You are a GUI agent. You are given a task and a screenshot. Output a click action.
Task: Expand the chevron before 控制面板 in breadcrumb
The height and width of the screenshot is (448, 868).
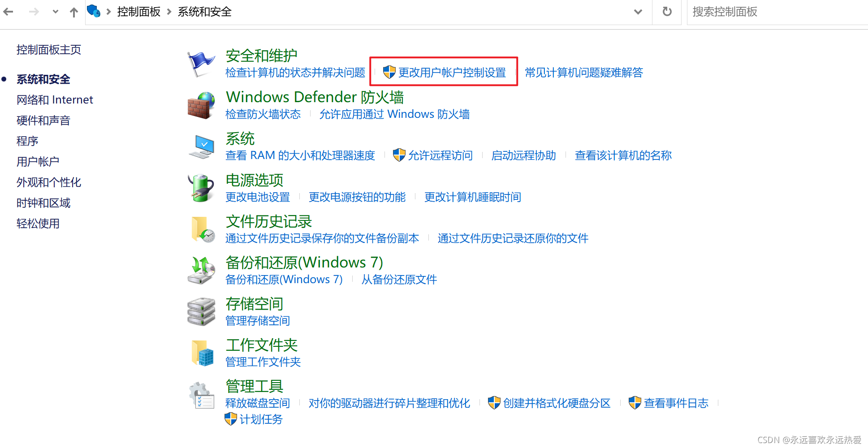[x=108, y=12]
